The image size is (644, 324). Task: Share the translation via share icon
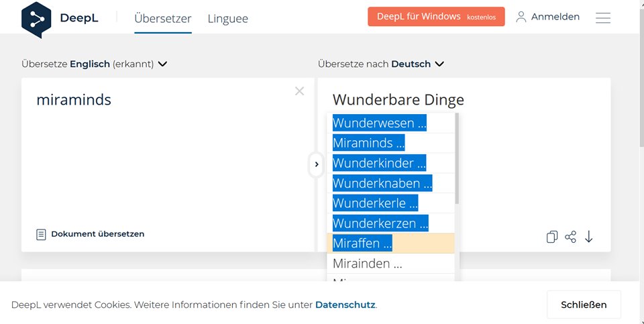click(570, 237)
